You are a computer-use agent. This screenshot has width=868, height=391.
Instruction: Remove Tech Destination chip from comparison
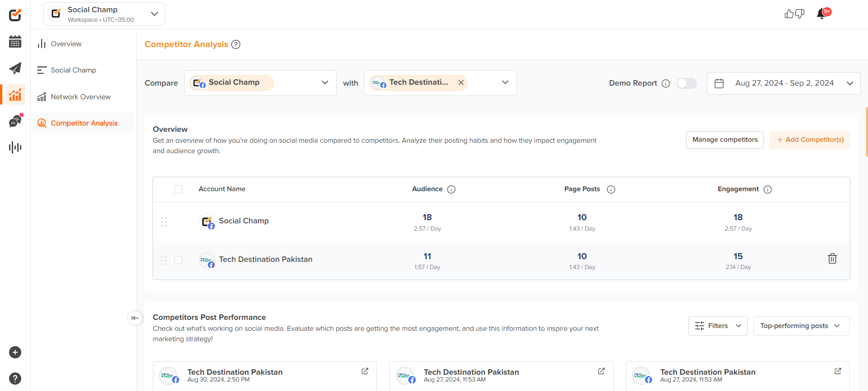pyautogui.click(x=461, y=82)
